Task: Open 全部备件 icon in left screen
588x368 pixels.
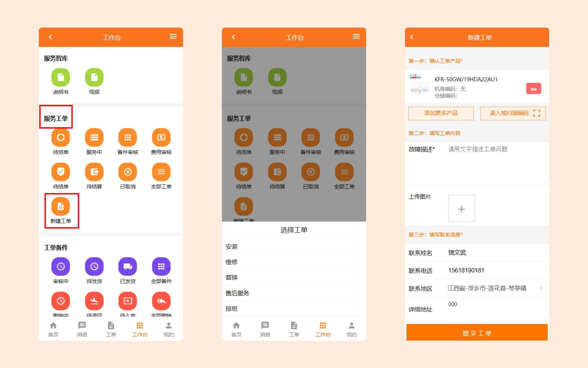Action: coord(161,267)
